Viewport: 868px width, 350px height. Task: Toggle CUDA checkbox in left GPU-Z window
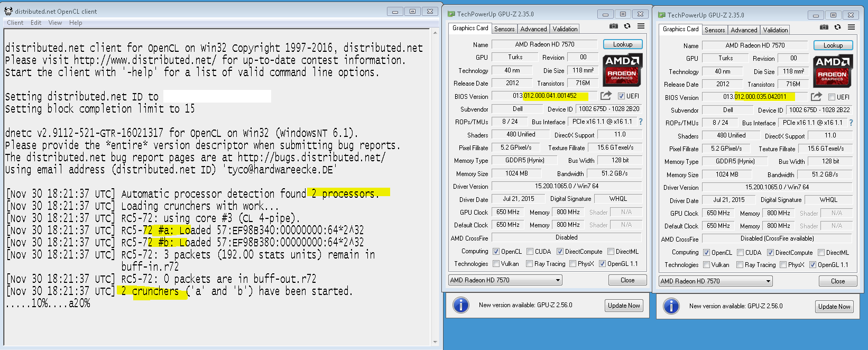(x=530, y=252)
